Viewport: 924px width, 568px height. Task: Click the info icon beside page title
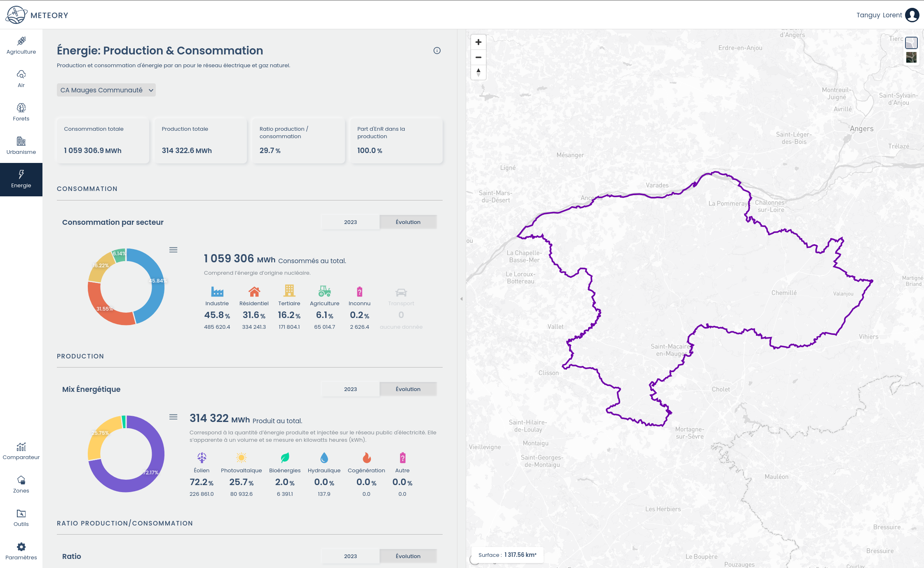click(x=437, y=51)
